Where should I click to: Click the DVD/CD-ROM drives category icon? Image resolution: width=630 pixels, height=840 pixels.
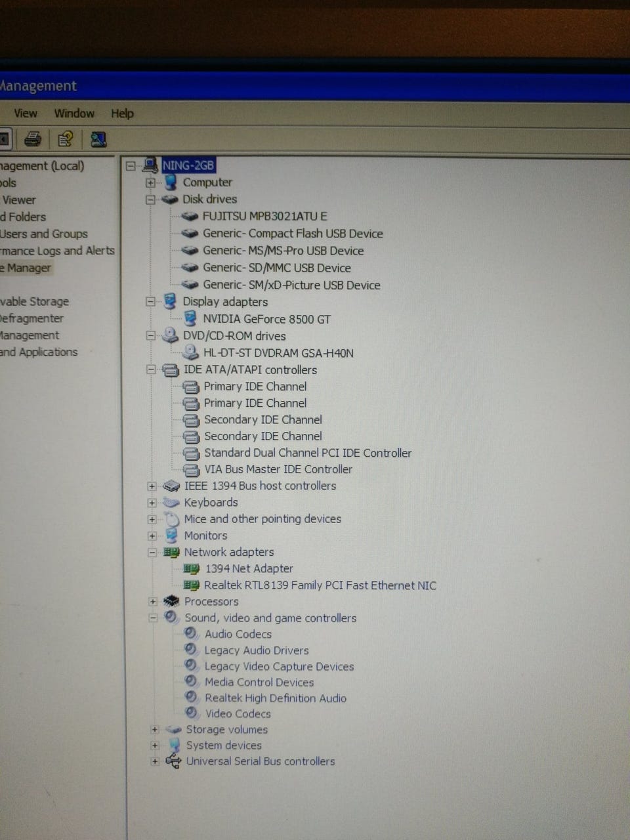point(171,335)
